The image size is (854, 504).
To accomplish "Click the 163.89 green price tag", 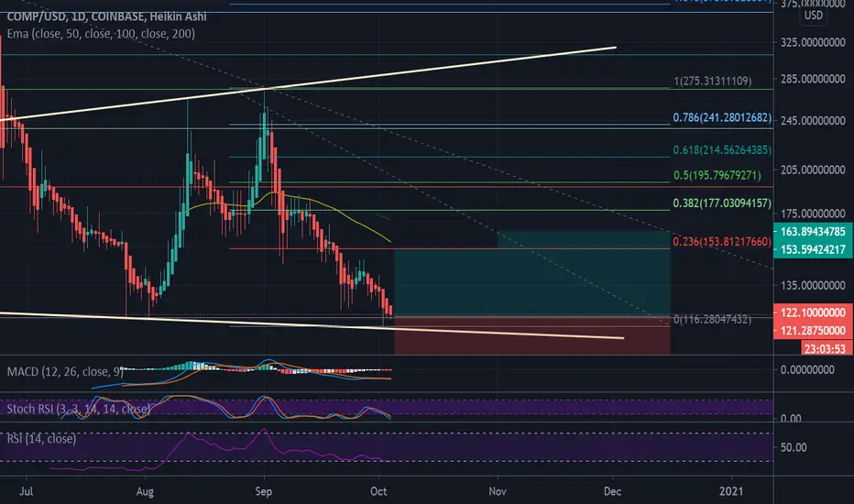I will click(813, 232).
